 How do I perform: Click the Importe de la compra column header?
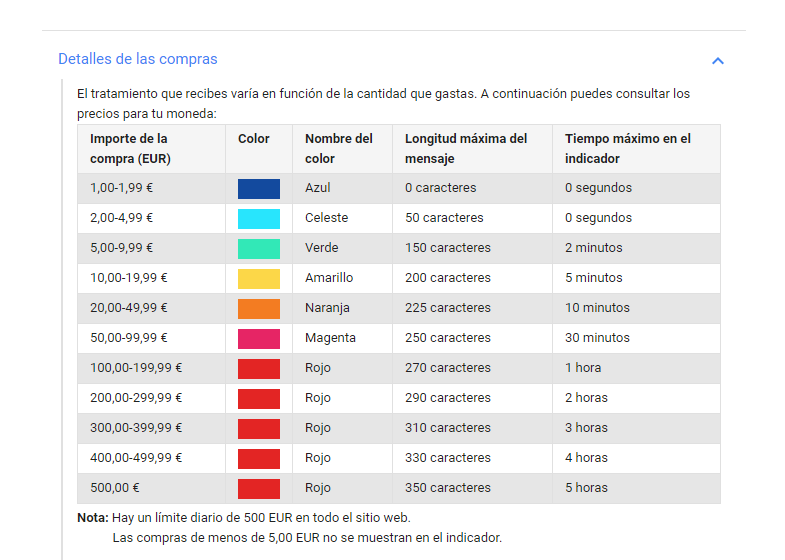[129, 148]
